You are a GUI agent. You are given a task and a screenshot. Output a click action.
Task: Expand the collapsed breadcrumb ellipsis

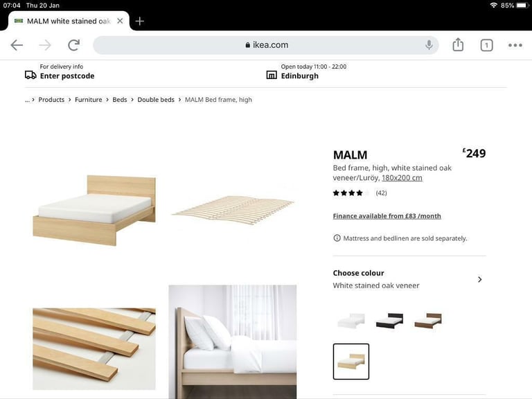click(27, 100)
